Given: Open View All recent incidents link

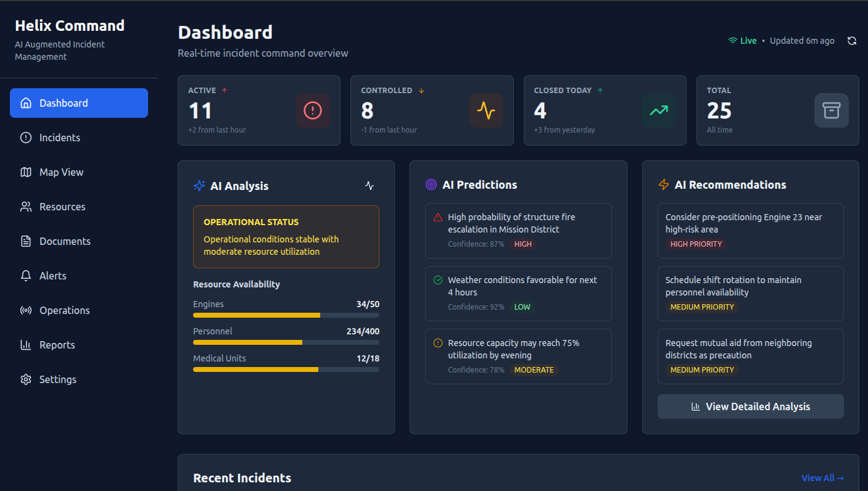Looking at the screenshot, I should 822,477.
